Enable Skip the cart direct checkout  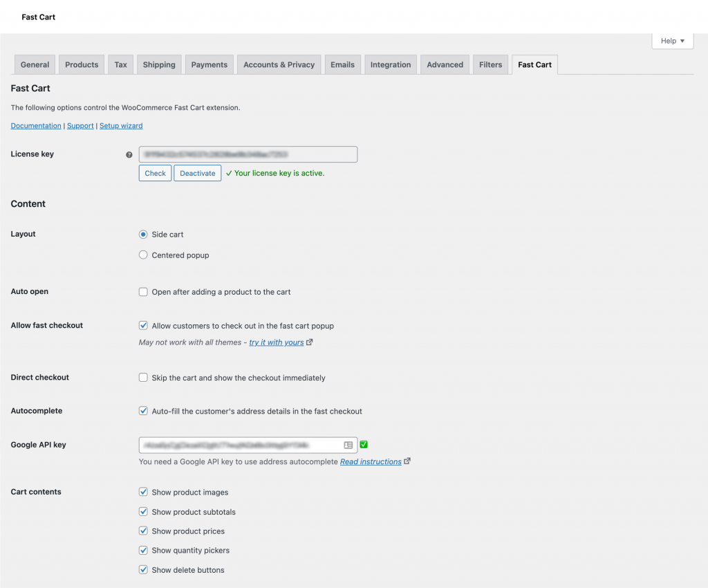coord(144,378)
